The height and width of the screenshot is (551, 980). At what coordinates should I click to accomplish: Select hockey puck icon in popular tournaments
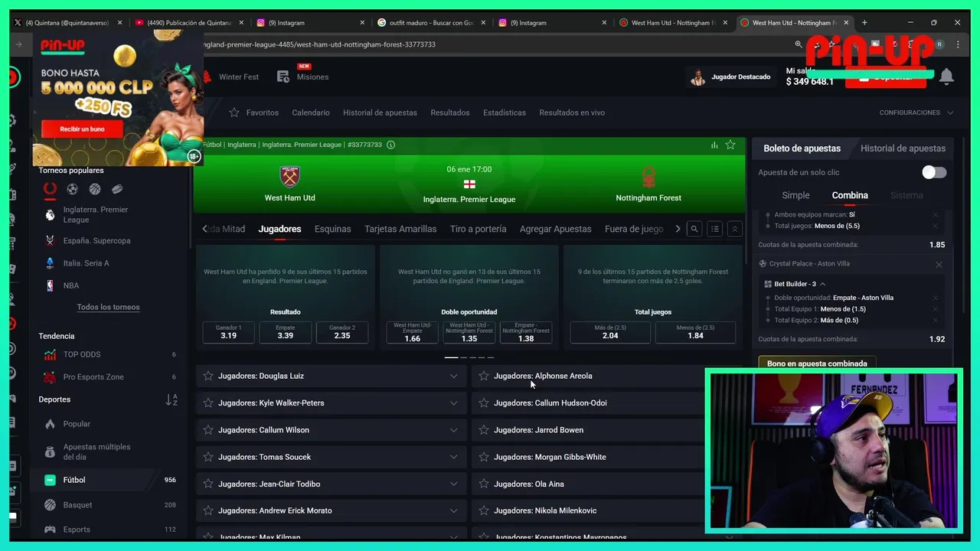[117, 189]
